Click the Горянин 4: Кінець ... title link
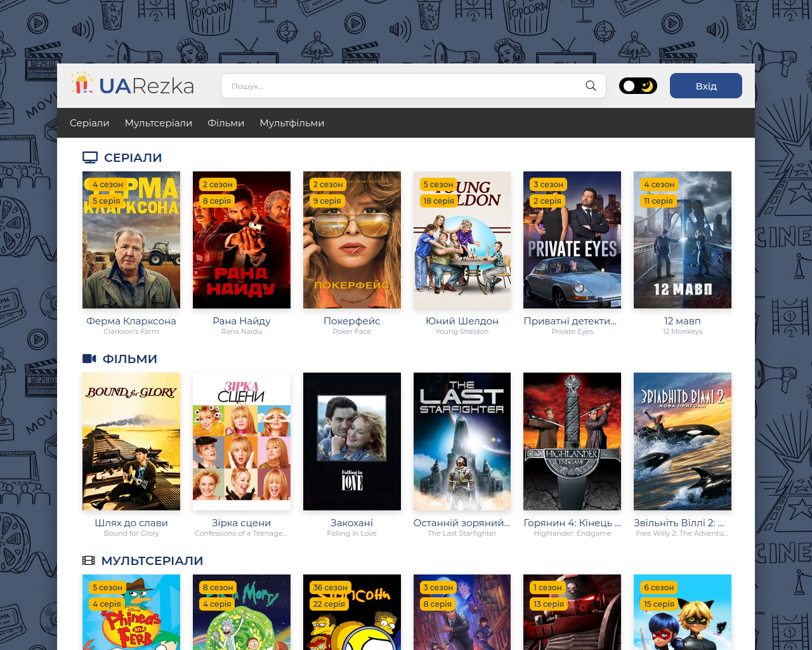Screen dimensions: 812x650 click(x=572, y=523)
